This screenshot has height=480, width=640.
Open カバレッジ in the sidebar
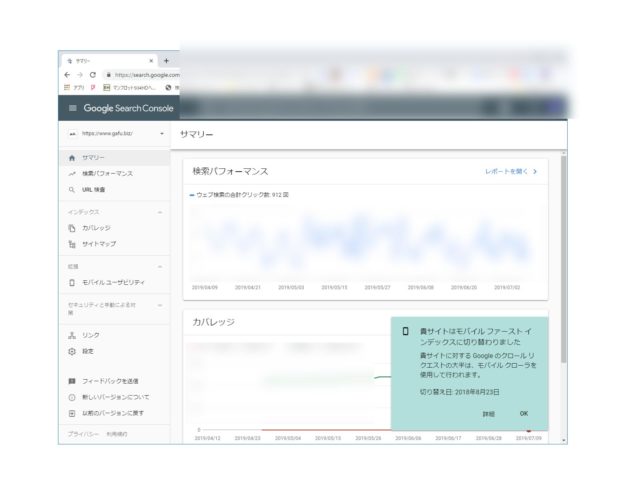coord(114,228)
